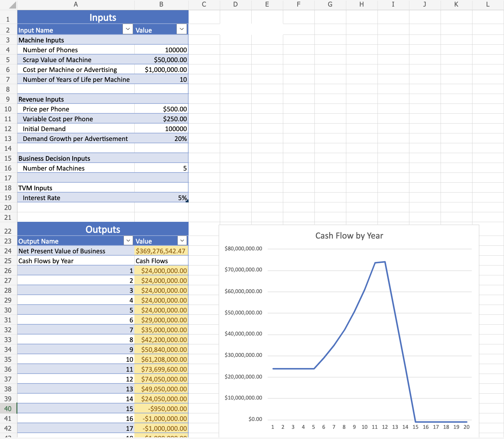Select the $500.00 value cell

coord(161,109)
